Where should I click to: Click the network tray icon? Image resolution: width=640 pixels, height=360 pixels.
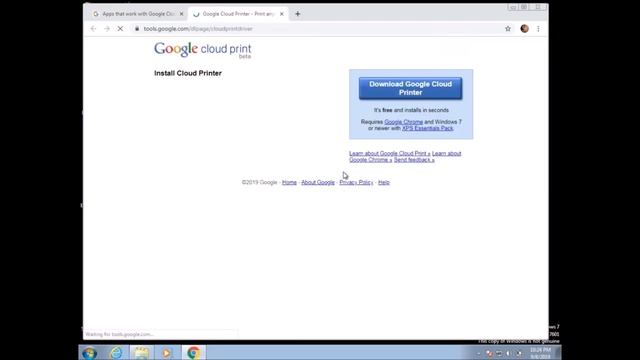[499, 353]
